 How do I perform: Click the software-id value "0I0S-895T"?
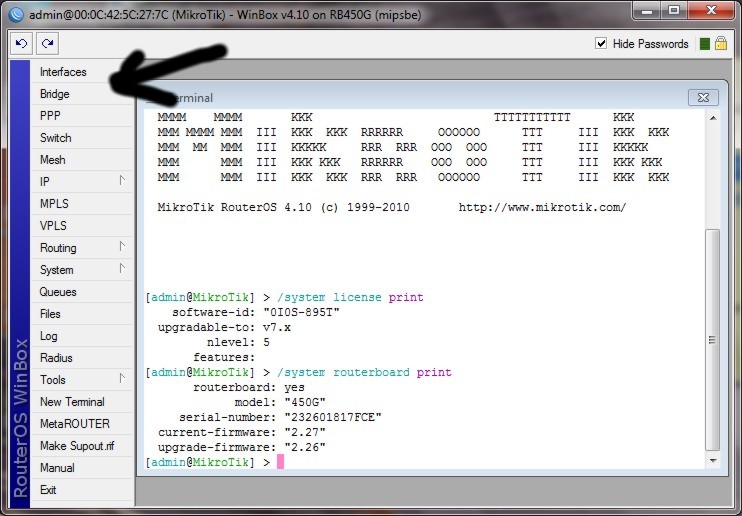(301, 312)
